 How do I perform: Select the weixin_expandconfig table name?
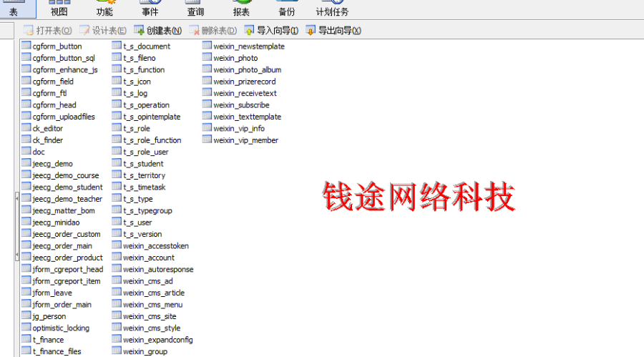pos(157,340)
